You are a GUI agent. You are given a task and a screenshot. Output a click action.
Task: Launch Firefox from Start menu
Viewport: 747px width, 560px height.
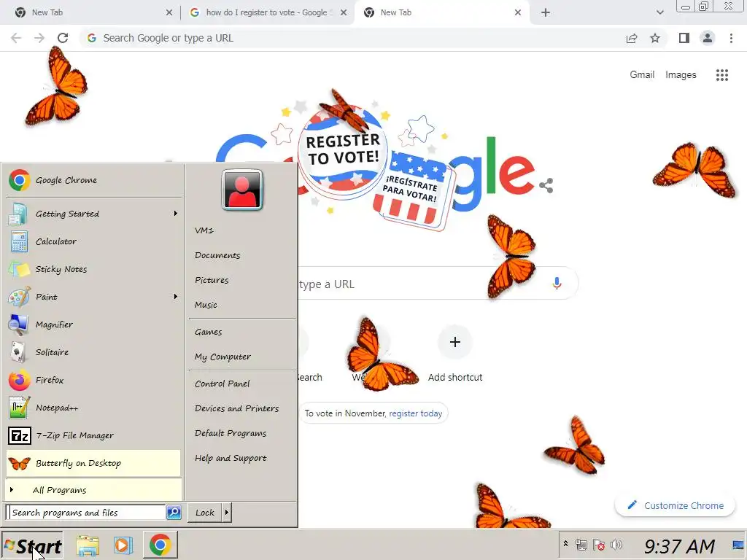coord(93,380)
